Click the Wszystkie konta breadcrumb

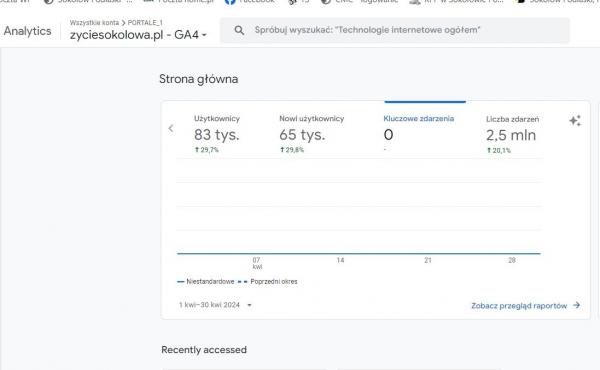(x=94, y=23)
